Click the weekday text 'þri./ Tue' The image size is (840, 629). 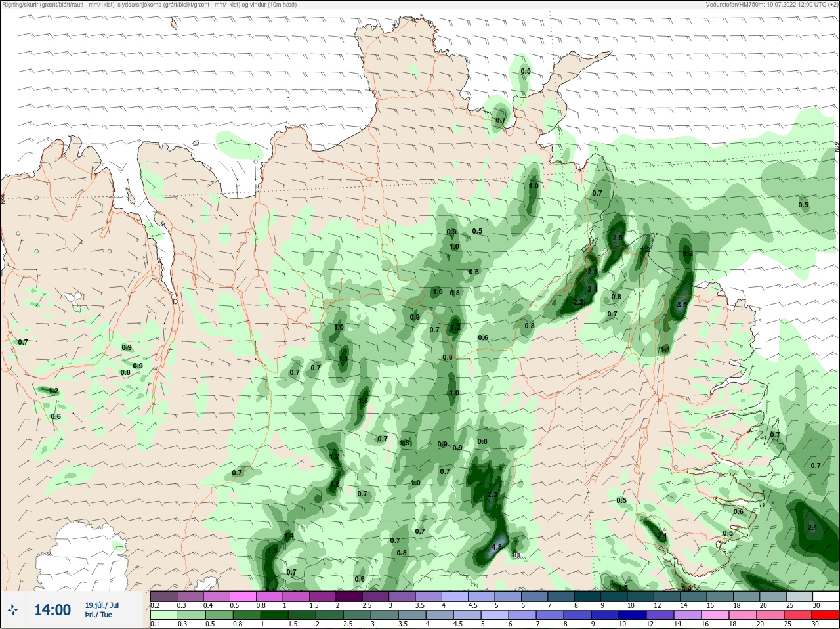click(x=98, y=615)
